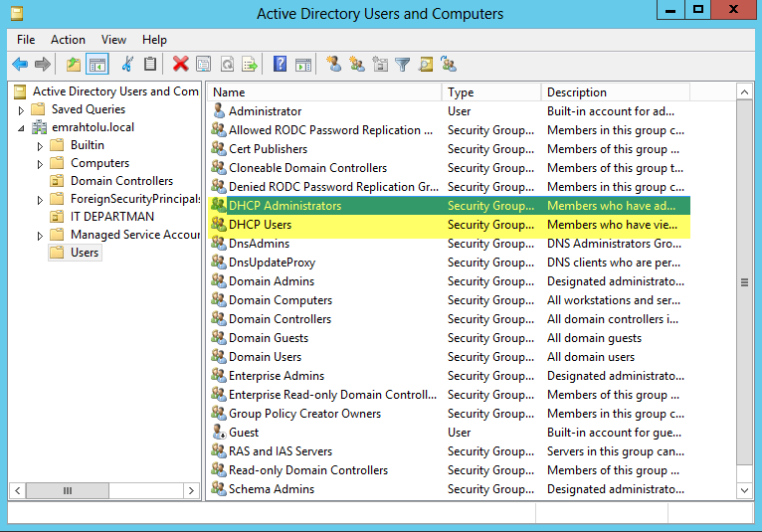
Task: Create a new group icon
Action: click(357, 64)
